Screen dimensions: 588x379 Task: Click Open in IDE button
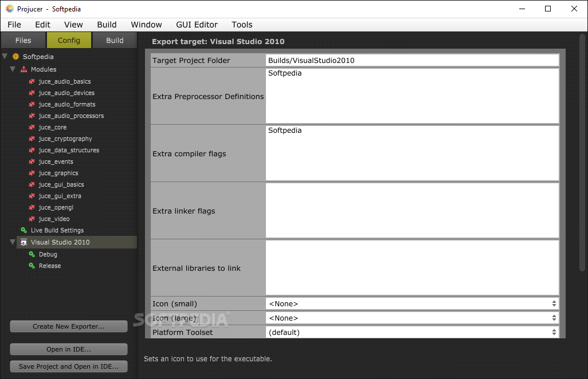point(69,349)
